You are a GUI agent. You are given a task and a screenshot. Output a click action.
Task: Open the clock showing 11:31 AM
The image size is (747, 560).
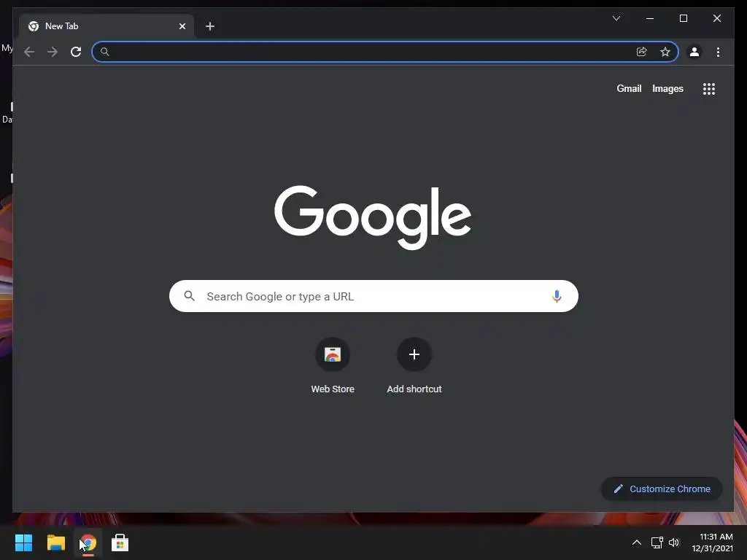(x=713, y=542)
